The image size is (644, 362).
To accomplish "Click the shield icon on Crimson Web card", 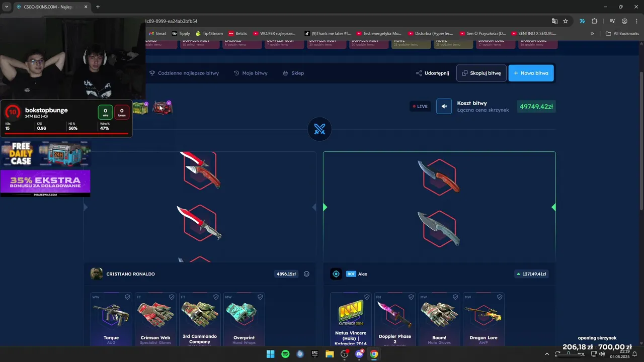I will (x=172, y=297).
